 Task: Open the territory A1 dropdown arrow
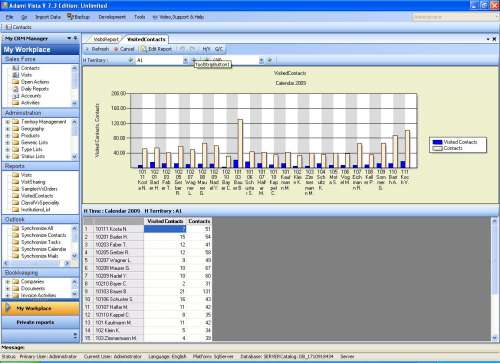click(x=185, y=60)
